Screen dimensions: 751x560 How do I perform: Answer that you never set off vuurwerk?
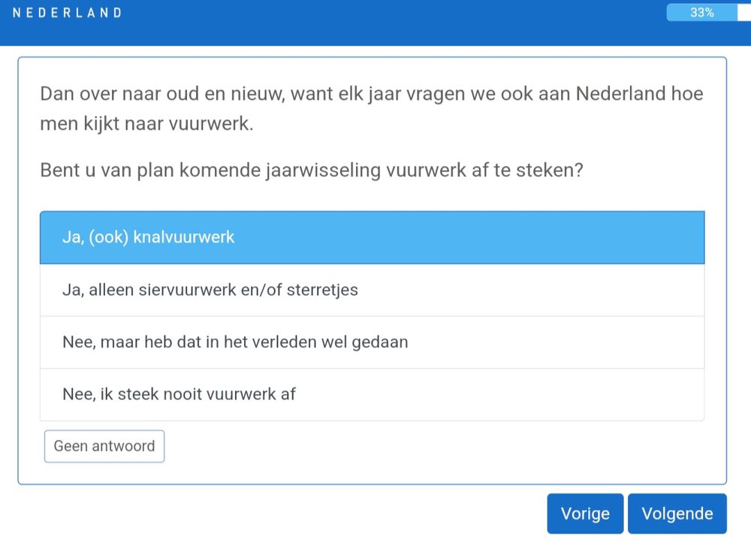[372, 394]
